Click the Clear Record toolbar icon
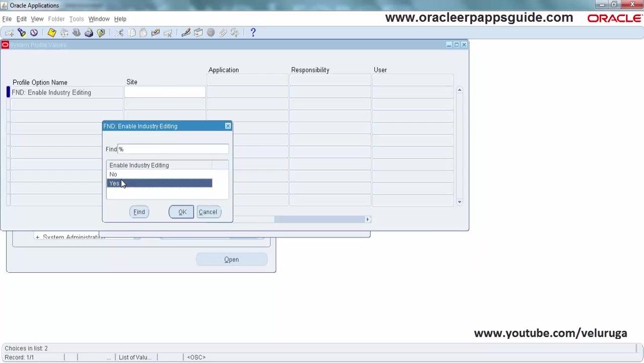 (x=156, y=33)
